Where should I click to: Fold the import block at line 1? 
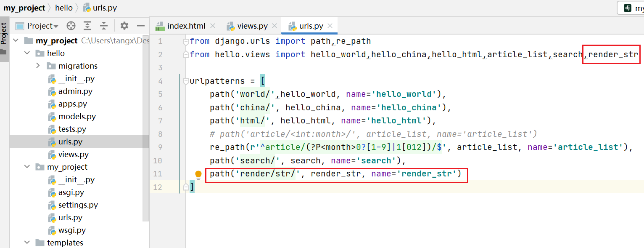point(186,41)
